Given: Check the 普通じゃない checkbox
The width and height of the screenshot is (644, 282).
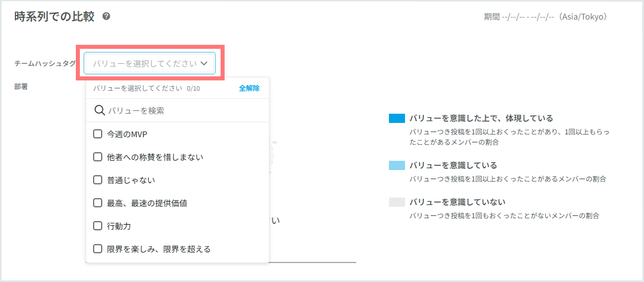Looking at the screenshot, I should (97, 180).
